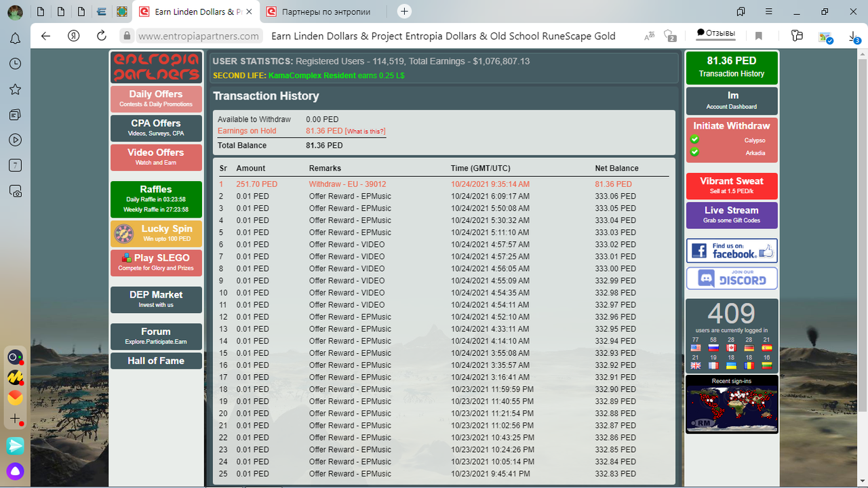Viewport: 868px width, 488px height.
Task: Click the Yandex Music yellow sidebar icon
Action: coord(15,378)
